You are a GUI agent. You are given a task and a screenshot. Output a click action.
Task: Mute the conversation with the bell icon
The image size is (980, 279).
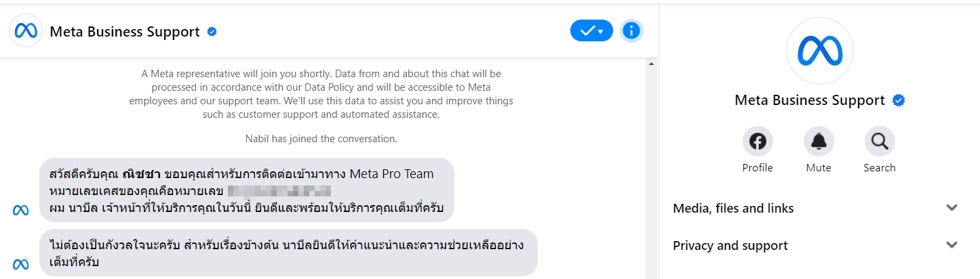coord(819,142)
